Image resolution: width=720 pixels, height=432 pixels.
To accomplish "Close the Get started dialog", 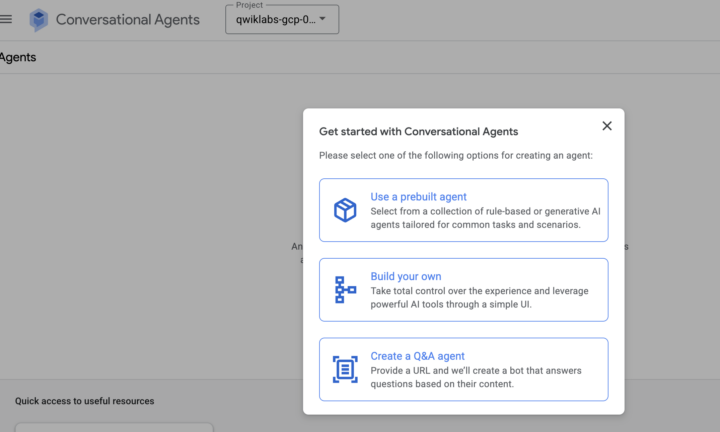I will [x=607, y=126].
